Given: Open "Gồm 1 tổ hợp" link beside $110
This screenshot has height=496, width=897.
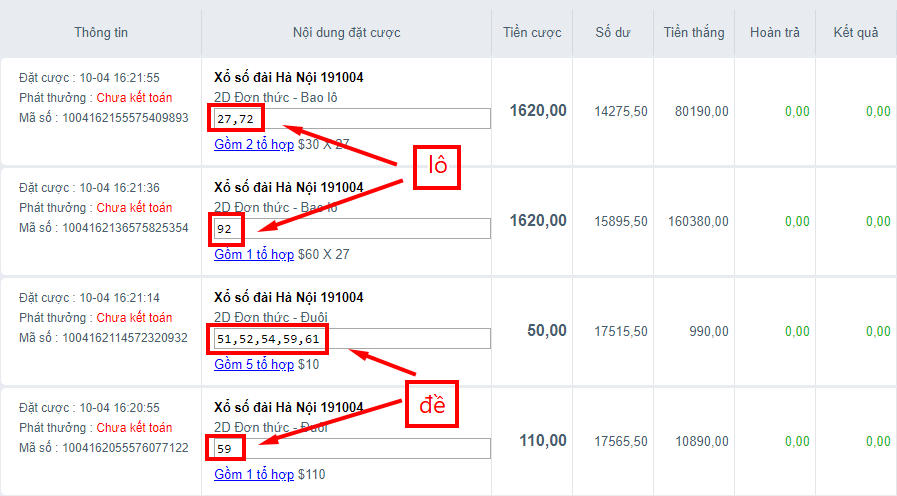Looking at the screenshot, I should pos(254,475).
